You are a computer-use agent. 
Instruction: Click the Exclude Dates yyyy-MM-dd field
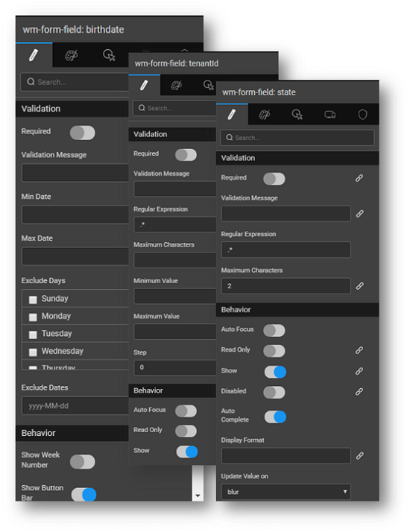(75, 406)
